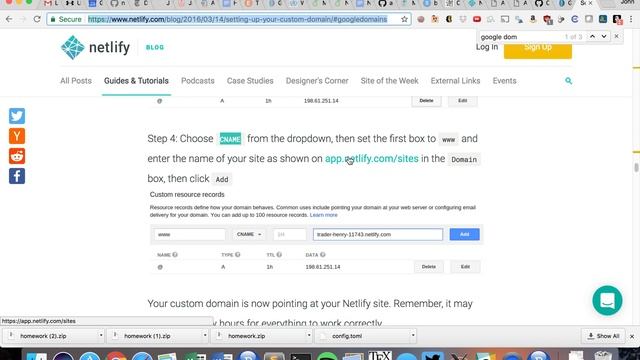The height and width of the screenshot is (360, 640).
Task: Bookmark this page with star icon
Action: click(x=404, y=19)
